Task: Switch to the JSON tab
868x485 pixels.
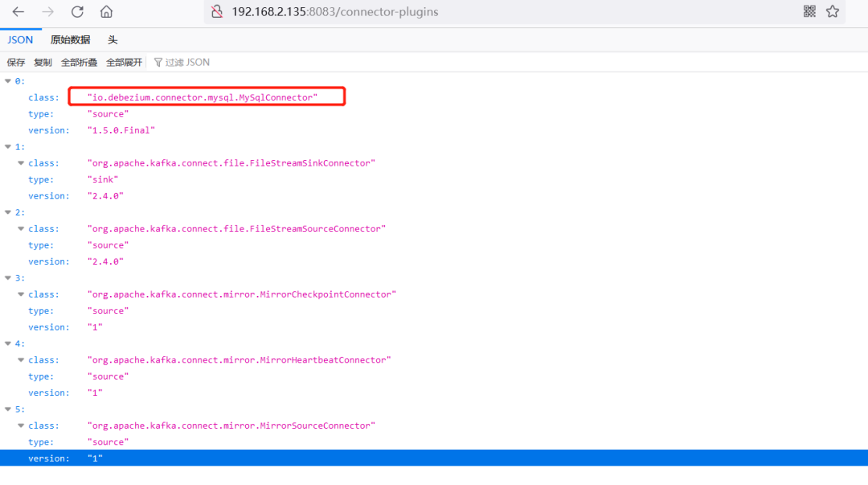Action: point(20,40)
